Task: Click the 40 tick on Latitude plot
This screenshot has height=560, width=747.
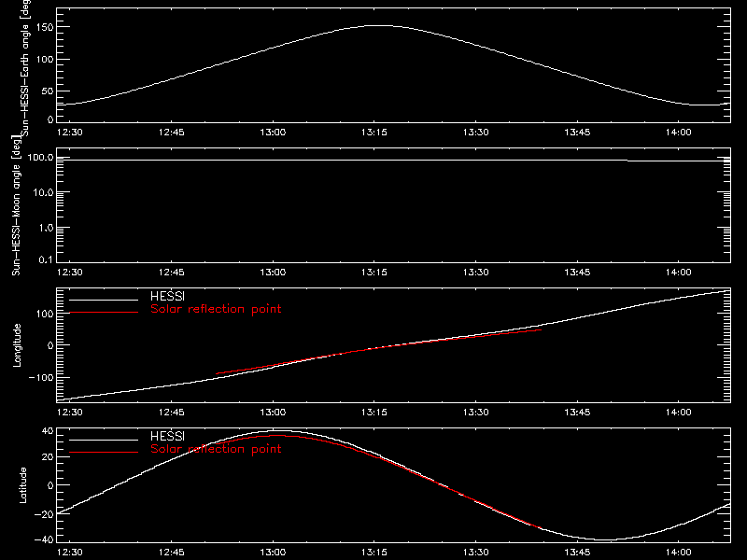Action: tap(48, 431)
